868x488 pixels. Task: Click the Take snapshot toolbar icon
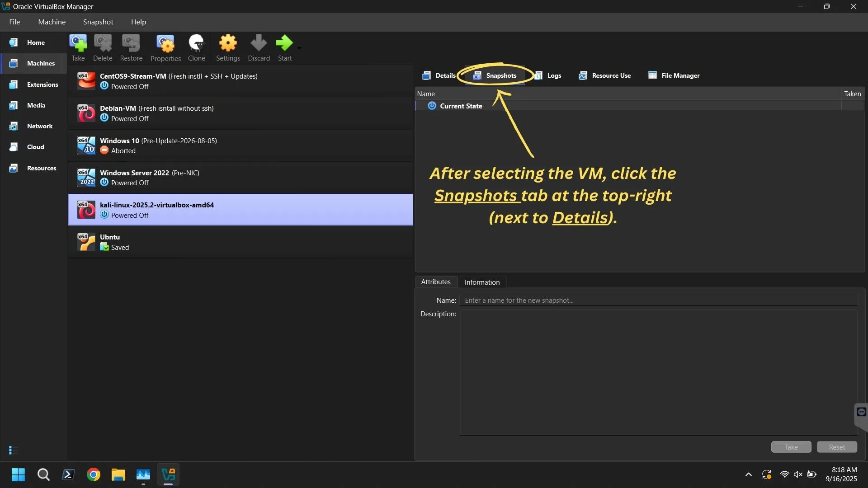click(x=78, y=45)
